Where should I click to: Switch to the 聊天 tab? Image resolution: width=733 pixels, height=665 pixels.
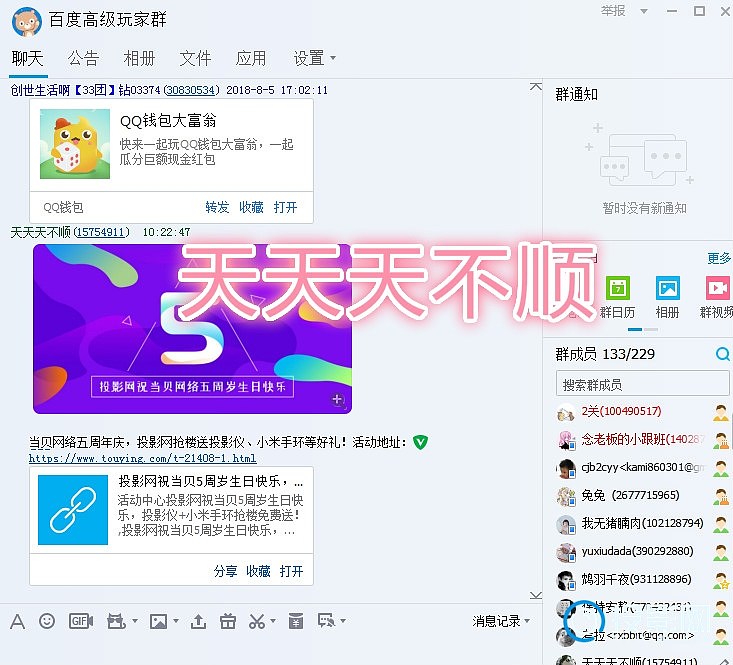[x=28, y=58]
